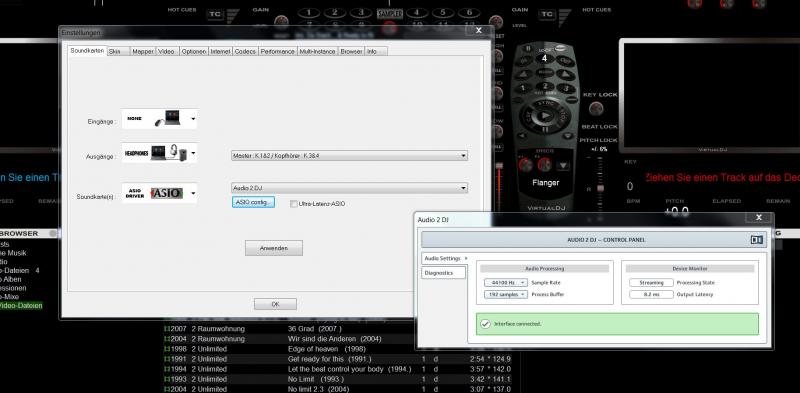Viewport: 800px width, 393px height.
Task: Open the Ausgänge HEADPHONES dropdown arrow
Action: coord(193,153)
